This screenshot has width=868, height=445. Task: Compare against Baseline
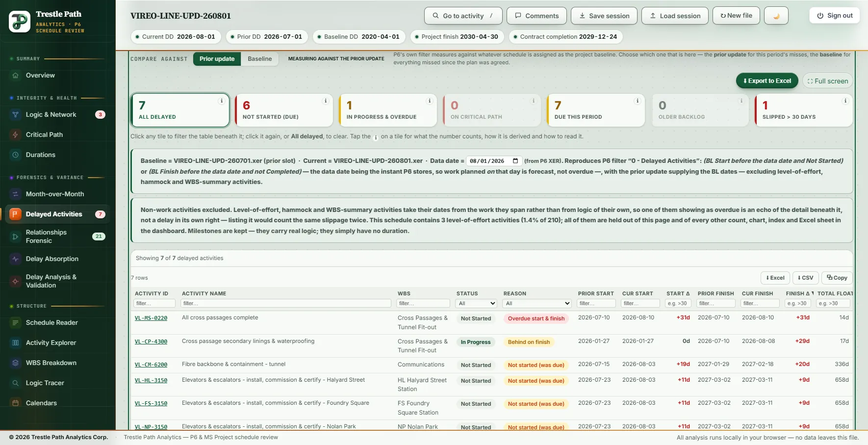(259, 59)
